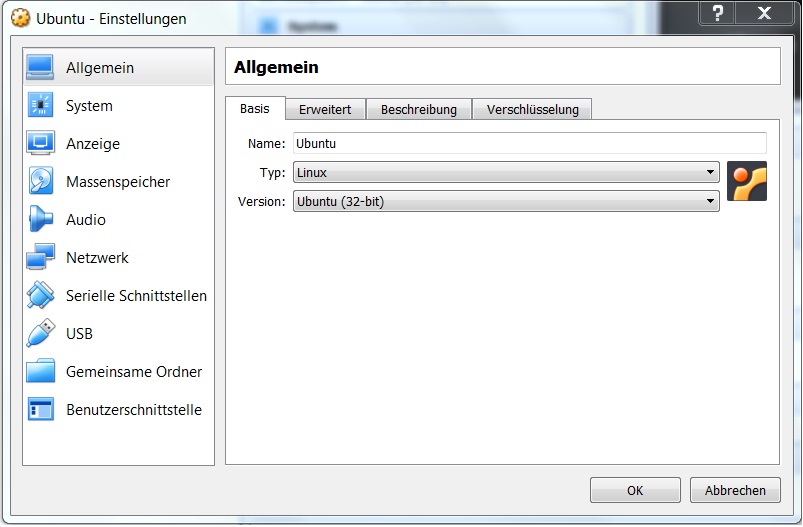Switch to the Basis tab
The height and width of the screenshot is (527, 803).
coord(255,109)
